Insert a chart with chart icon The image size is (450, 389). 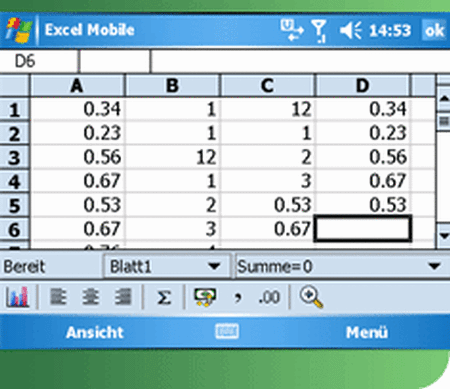18,297
